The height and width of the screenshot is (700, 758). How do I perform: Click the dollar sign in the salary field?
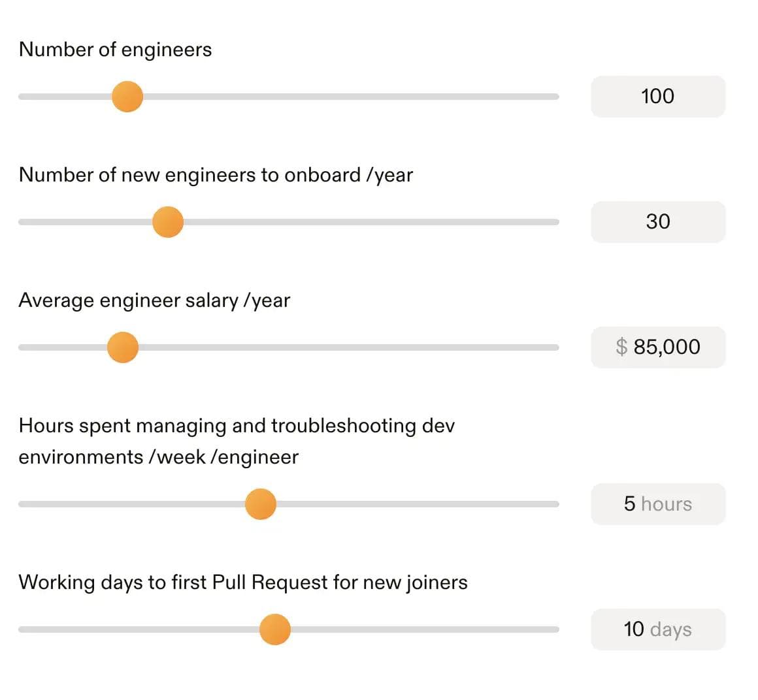pos(621,347)
